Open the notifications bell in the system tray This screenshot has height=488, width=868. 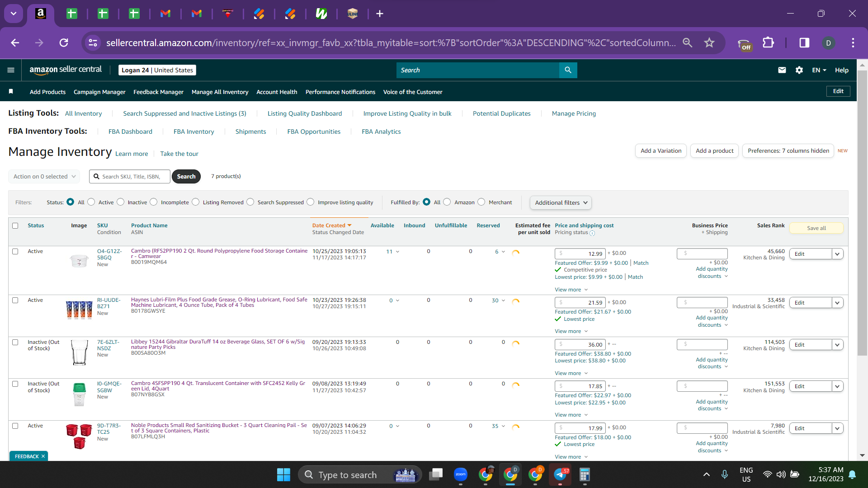pos(852,474)
